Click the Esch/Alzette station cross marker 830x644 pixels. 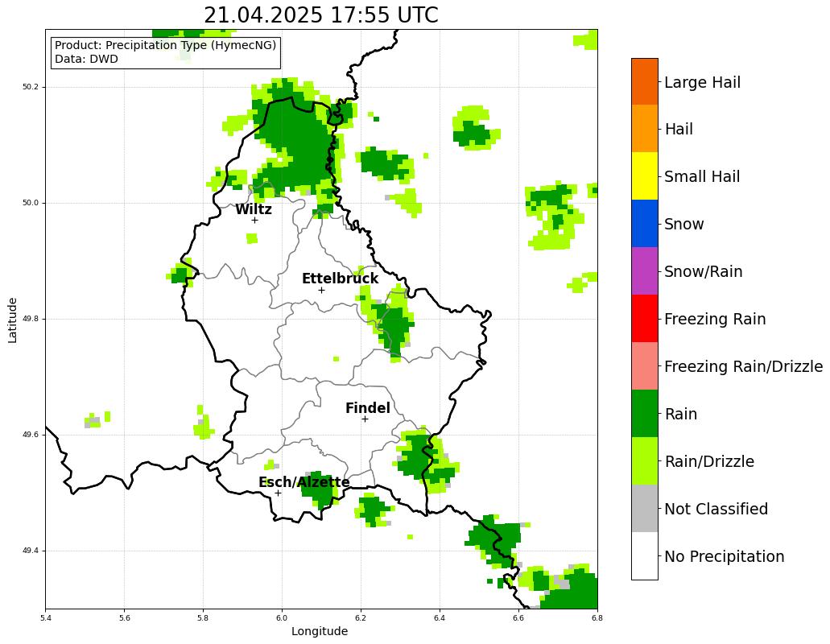[278, 493]
